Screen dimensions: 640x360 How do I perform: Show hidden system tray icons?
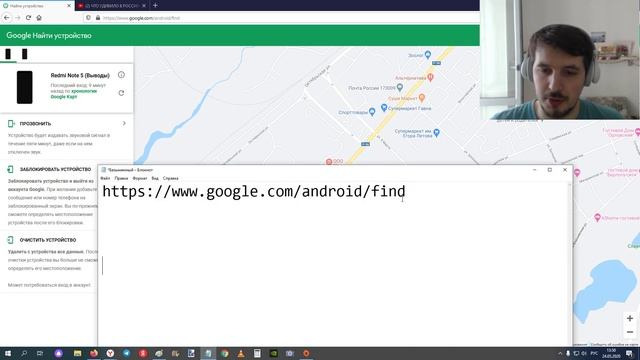(x=560, y=353)
